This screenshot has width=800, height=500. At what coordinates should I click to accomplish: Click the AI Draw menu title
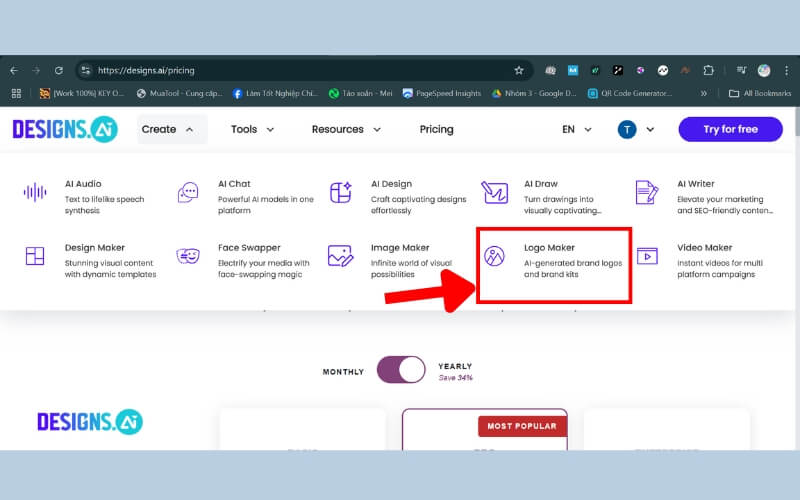(x=541, y=184)
